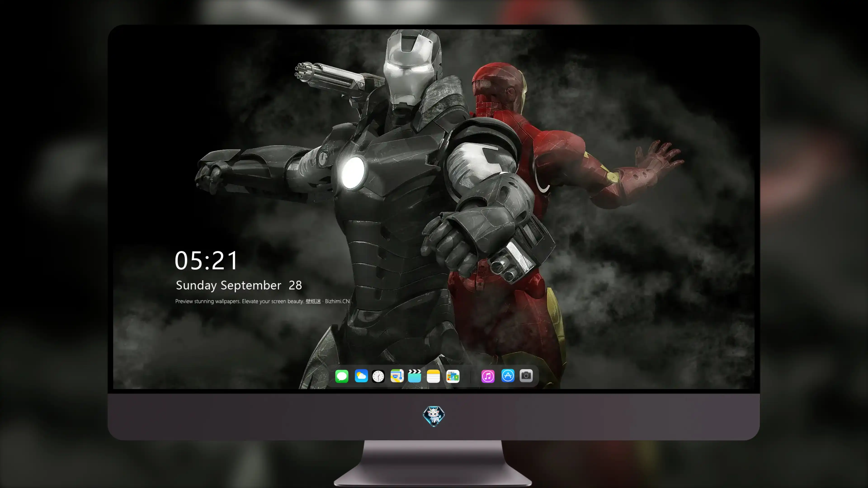This screenshot has height=488, width=868.
Task: Launch the iTunes Store music icon
Action: coord(488,376)
